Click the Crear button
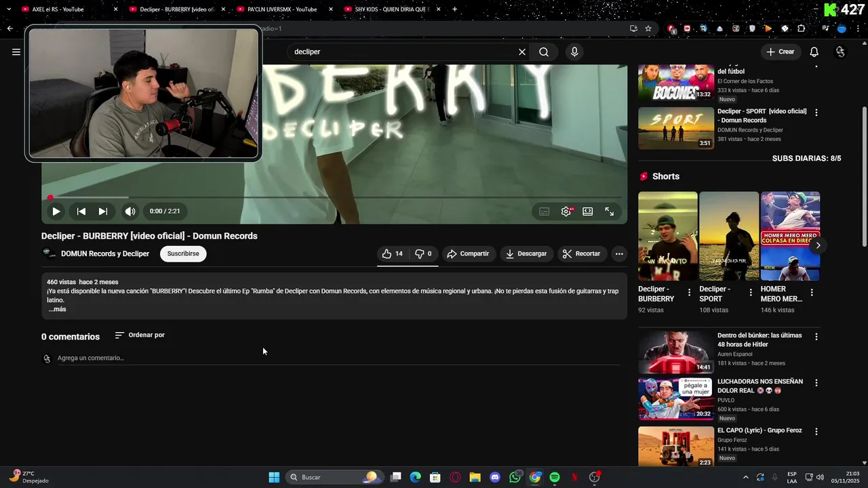The width and height of the screenshot is (868, 488). coord(780,52)
